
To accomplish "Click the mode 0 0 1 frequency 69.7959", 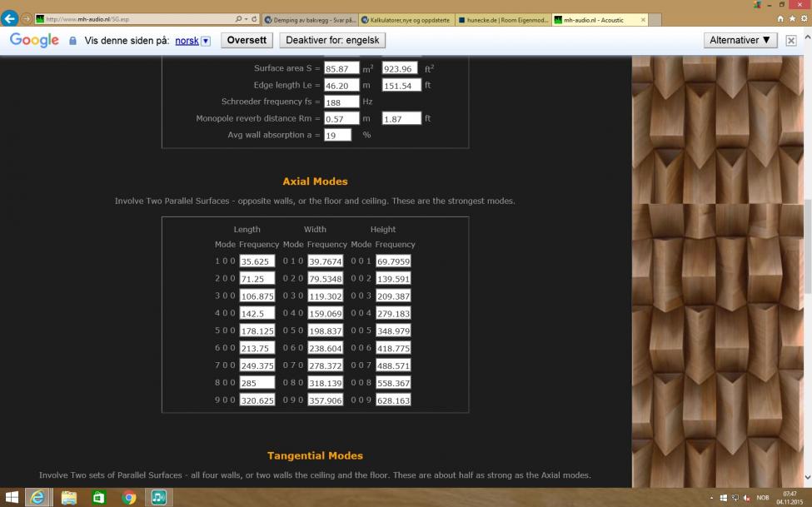I will pyautogui.click(x=393, y=261).
